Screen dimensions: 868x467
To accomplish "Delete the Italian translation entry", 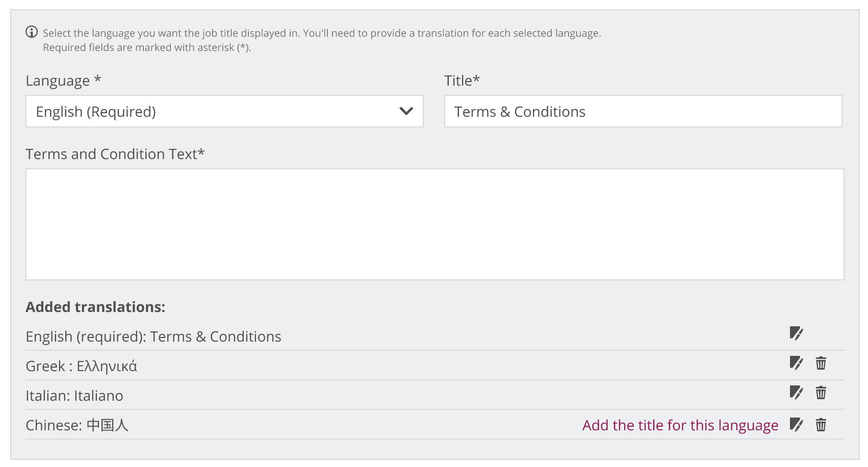I will pos(821,393).
